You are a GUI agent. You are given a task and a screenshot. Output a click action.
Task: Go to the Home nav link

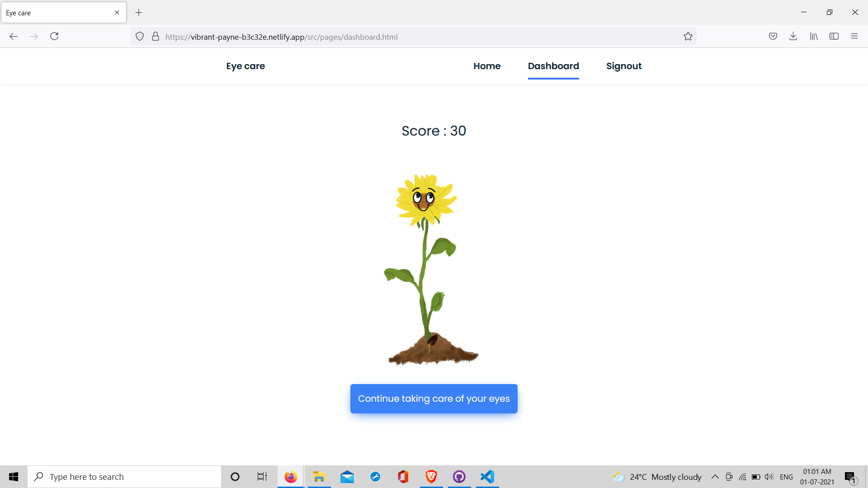(487, 66)
